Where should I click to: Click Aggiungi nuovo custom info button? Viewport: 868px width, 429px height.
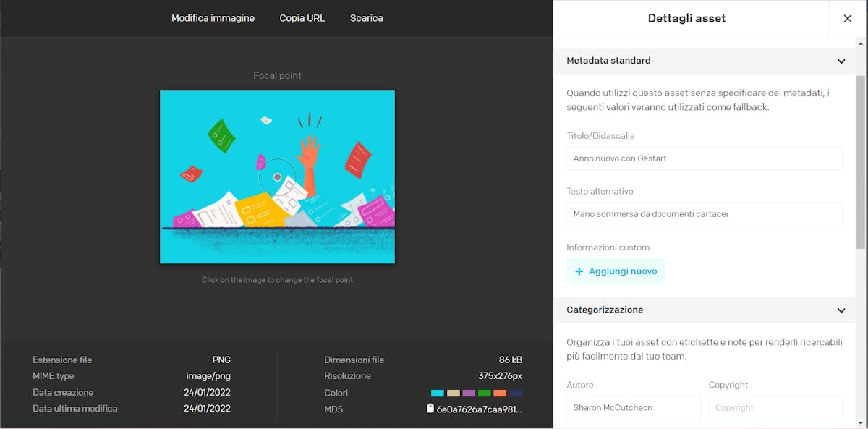point(616,271)
